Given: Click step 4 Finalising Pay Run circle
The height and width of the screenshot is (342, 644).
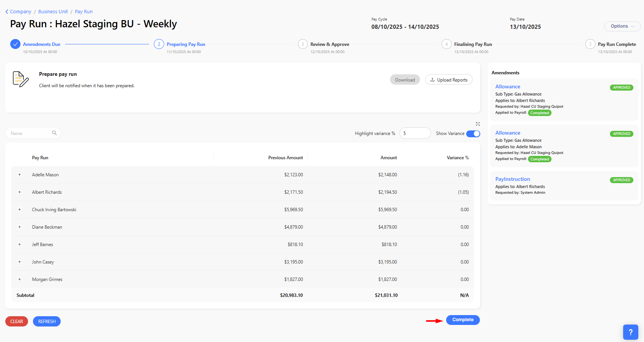Looking at the screenshot, I should pyautogui.click(x=447, y=44).
